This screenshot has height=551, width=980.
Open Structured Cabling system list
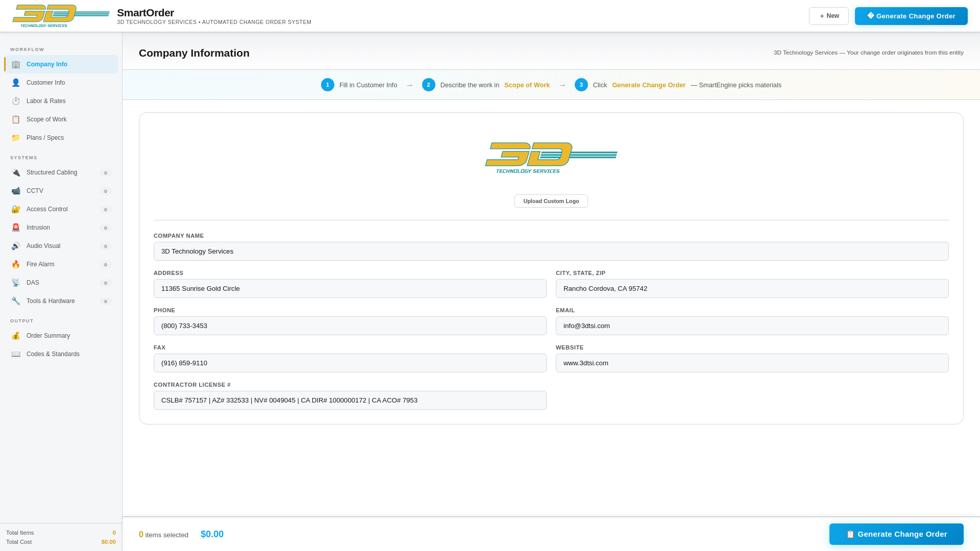pyautogui.click(x=61, y=172)
